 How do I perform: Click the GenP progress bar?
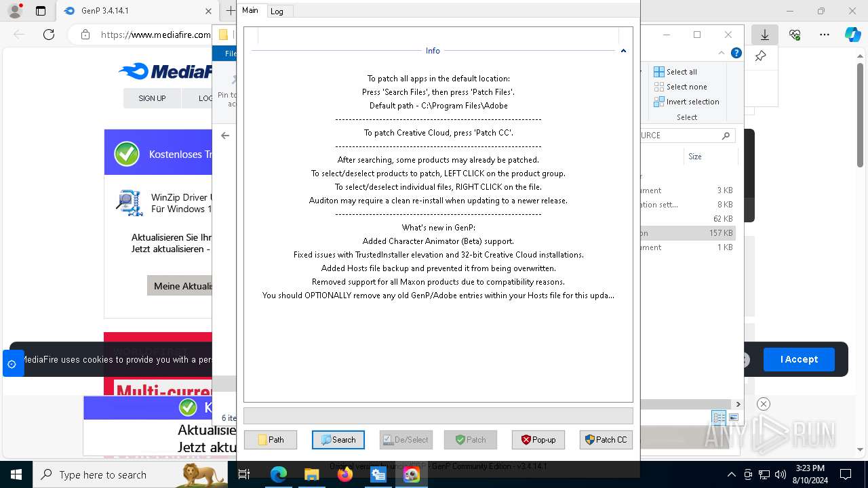(x=438, y=415)
